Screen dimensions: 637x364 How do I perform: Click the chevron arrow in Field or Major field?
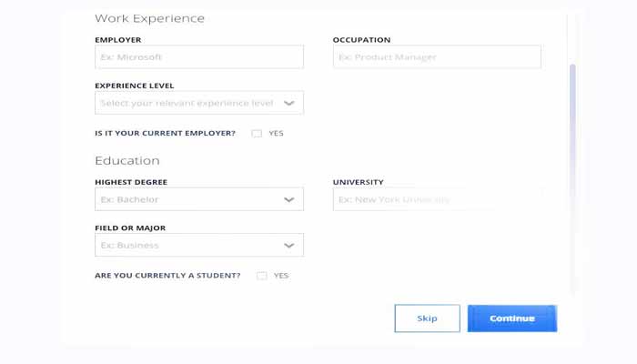[289, 246]
